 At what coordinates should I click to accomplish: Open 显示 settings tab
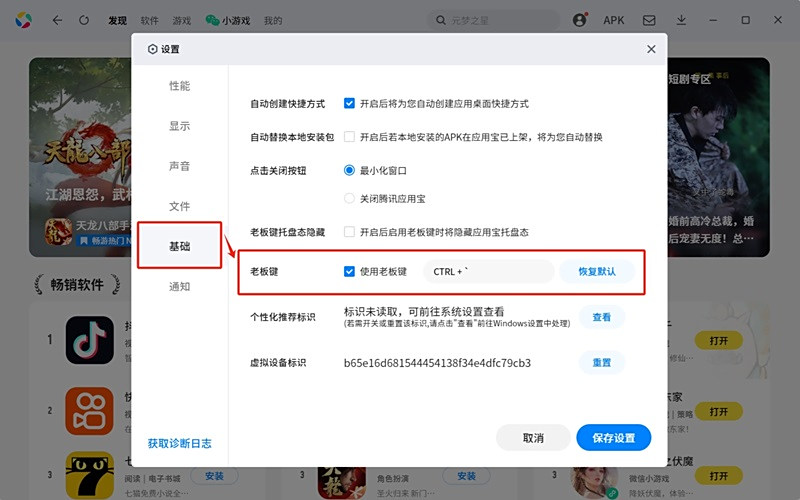pyautogui.click(x=179, y=126)
